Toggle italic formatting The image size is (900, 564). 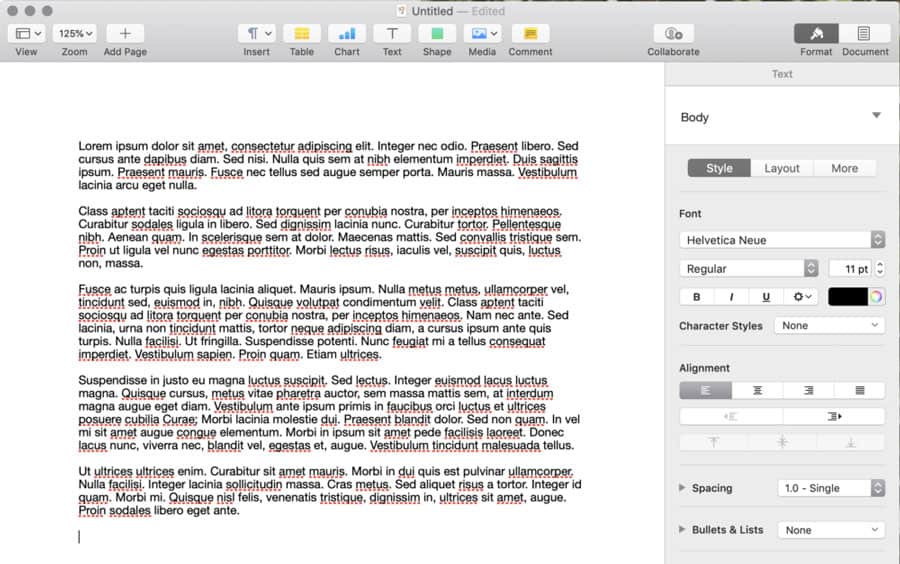[731, 297]
